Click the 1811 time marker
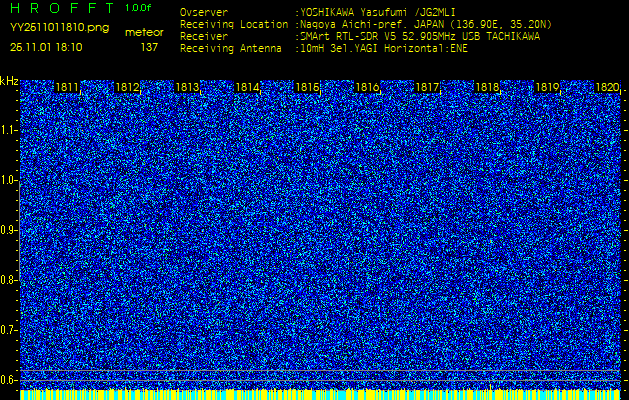629x400 pixels. (x=67, y=87)
